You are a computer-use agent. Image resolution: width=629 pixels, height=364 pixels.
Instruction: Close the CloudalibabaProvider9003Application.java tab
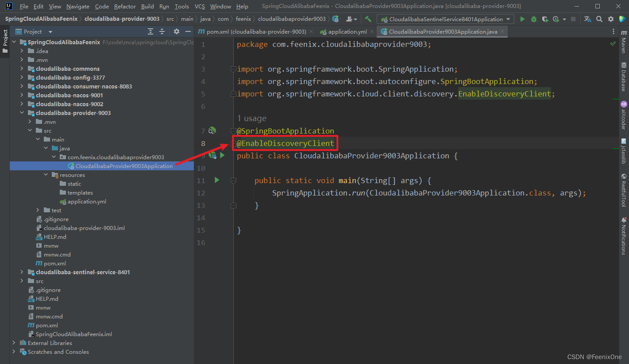coord(502,32)
